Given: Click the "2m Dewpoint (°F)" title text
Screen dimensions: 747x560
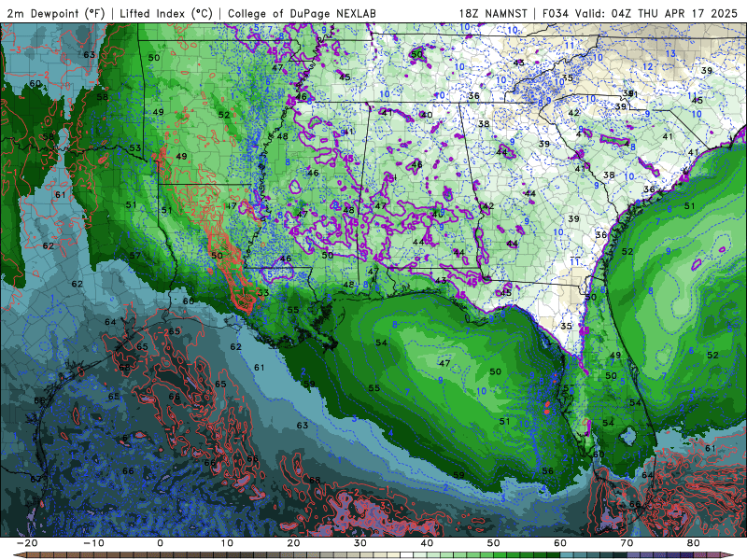Looking at the screenshot, I should pos(55,13).
